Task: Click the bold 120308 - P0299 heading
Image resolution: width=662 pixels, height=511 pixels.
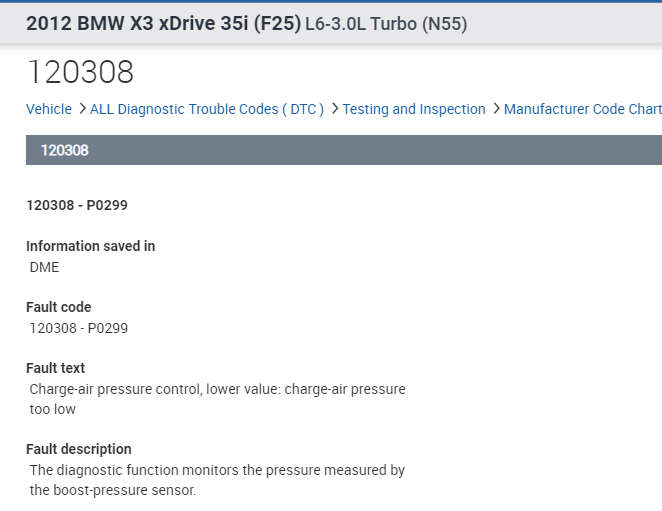Action: [77, 205]
